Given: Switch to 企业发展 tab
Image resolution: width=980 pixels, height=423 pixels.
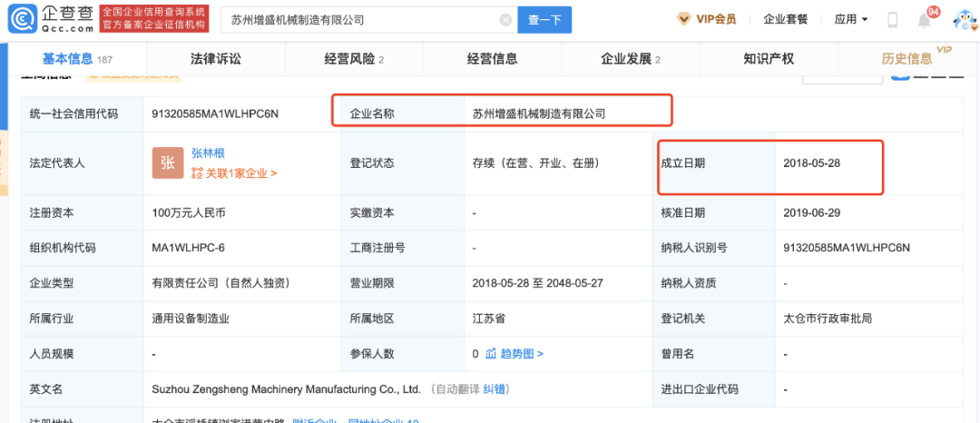Looking at the screenshot, I should pyautogui.click(x=631, y=59).
